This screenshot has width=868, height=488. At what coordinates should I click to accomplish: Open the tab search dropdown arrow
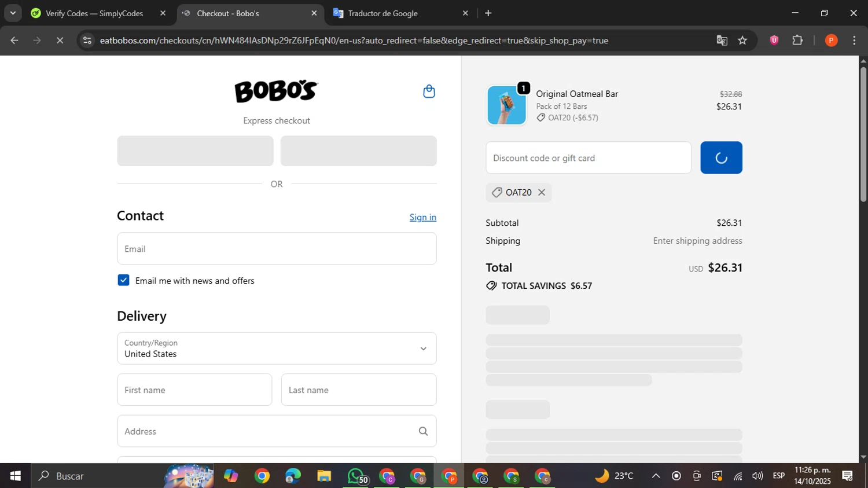pos(12,13)
